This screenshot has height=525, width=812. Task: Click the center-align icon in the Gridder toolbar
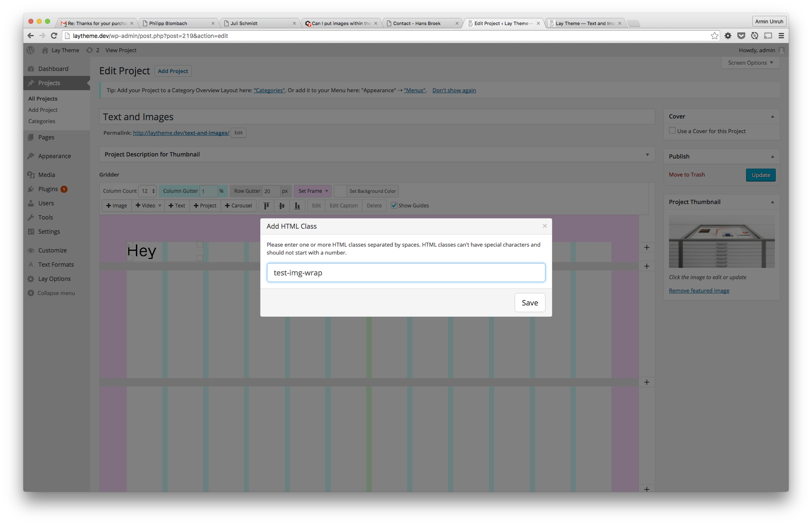pyautogui.click(x=282, y=205)
